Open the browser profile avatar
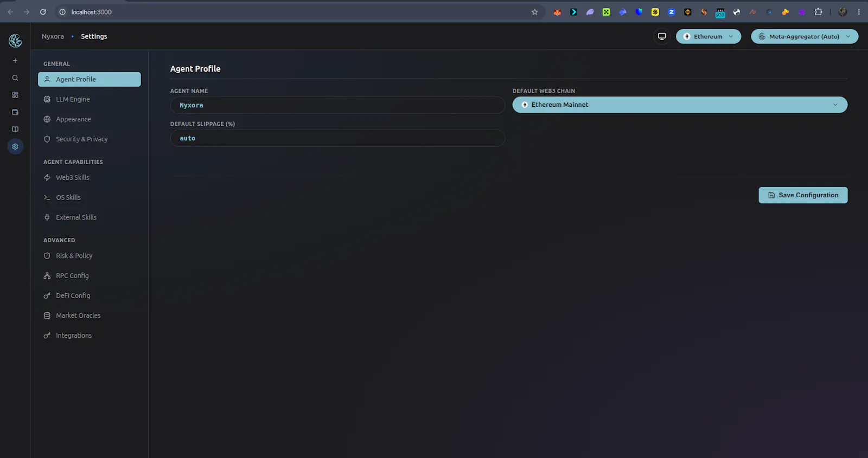The image size is (868, 458). click(x=843, y=12)
